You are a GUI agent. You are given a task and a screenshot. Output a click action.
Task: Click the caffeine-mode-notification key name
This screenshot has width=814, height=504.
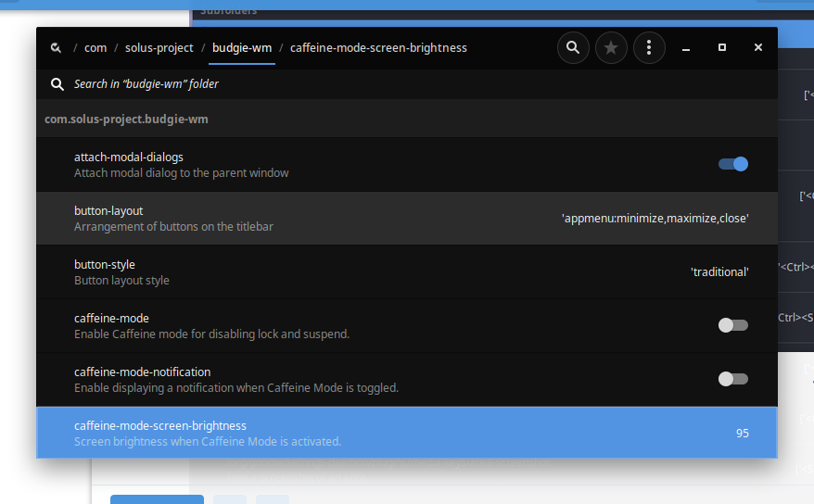(x=142, y=372)
